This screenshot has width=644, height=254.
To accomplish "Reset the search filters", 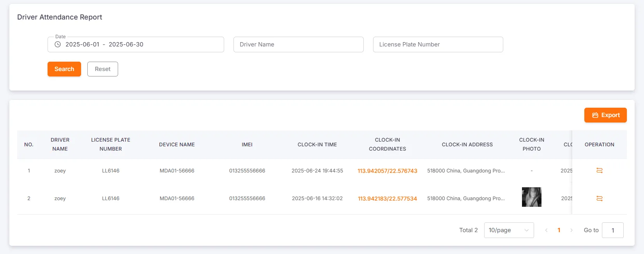I will [x=103, y=69].
